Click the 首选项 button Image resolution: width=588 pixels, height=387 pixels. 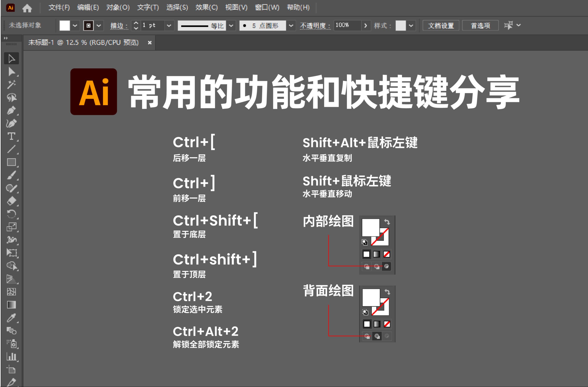pyautogui.click(x=480, y=25)
